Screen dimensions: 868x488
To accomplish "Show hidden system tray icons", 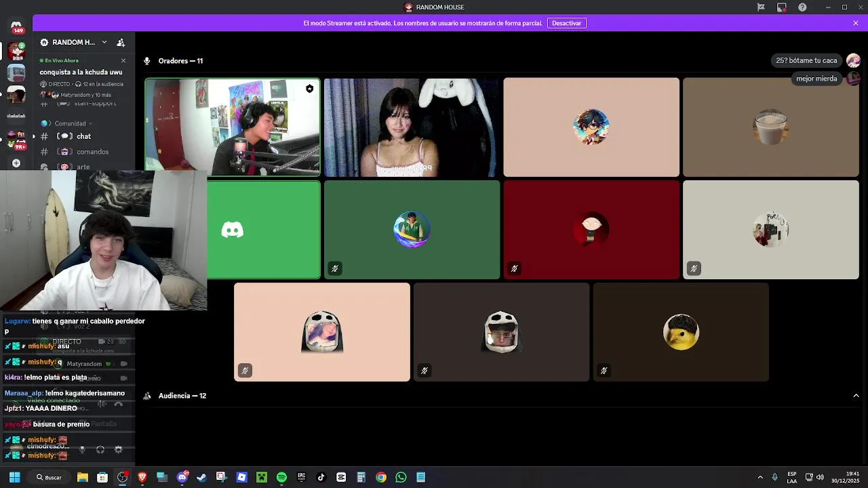I will [x=759, y=477].
